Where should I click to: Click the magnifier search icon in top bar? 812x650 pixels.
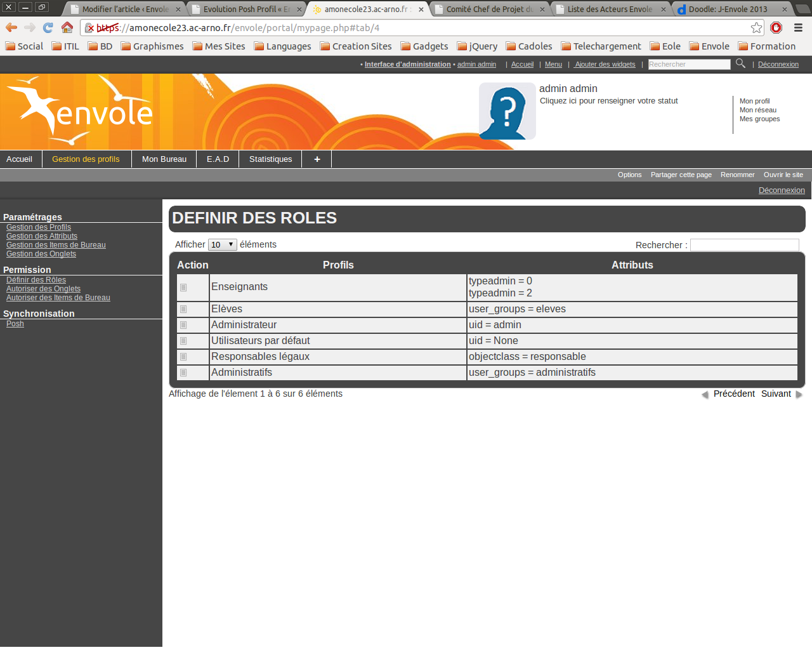[740, 63]
